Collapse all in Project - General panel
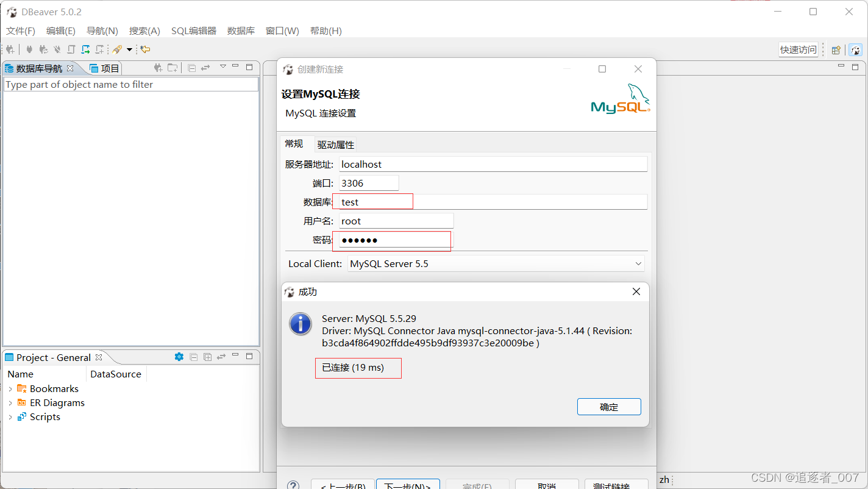Viewport: 868px width, 489px height. (193, 357)
